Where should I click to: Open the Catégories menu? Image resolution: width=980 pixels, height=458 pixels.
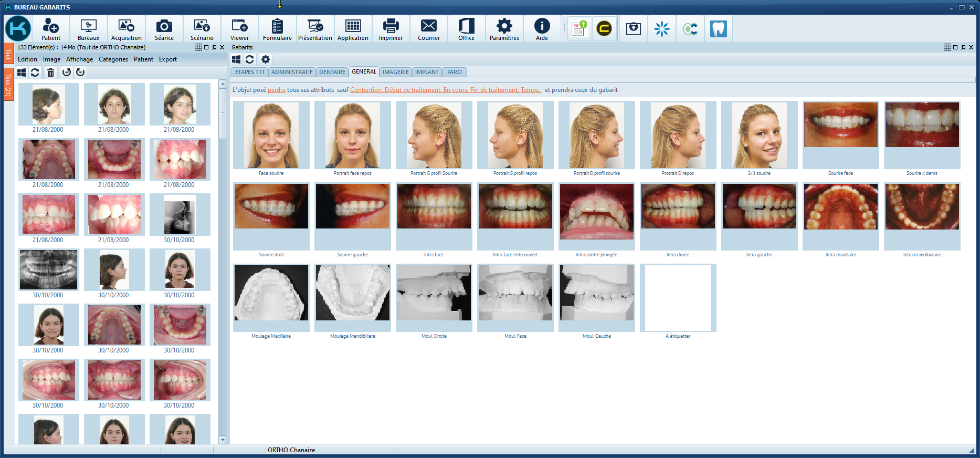[x=113, y=59]
